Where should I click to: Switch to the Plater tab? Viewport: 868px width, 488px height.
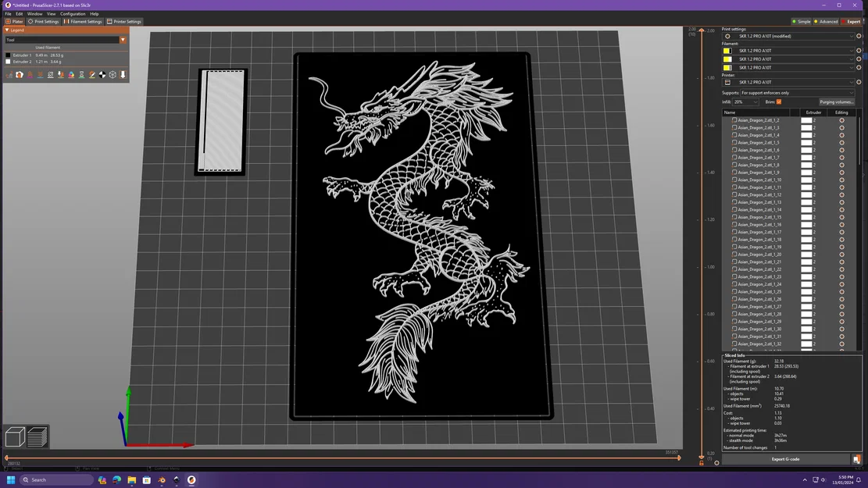(14, 22)
